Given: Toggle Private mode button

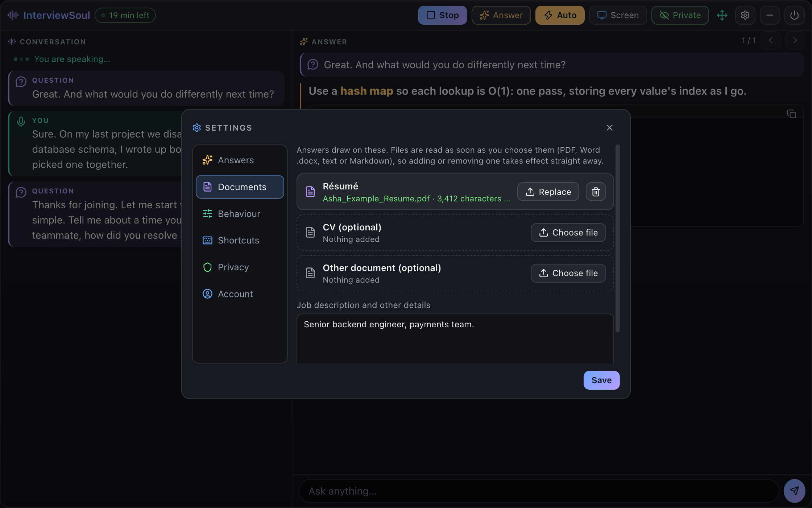Looking at the screenshot, I should pos(680,15).
